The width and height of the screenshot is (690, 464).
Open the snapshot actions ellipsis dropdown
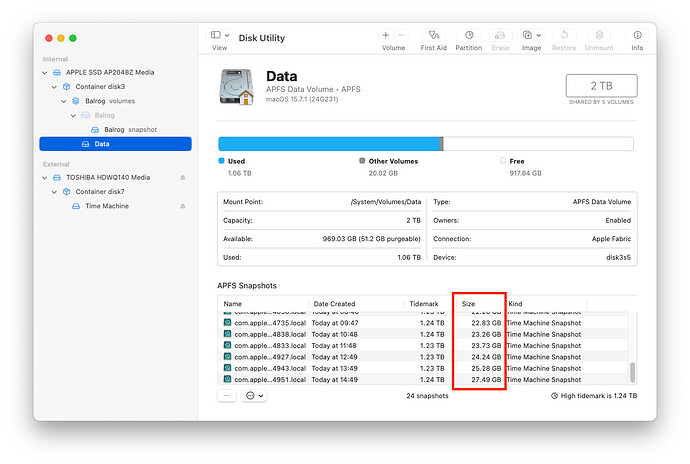(254, 395)
